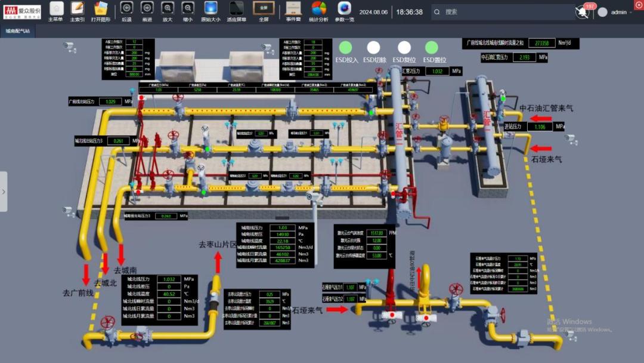Screen dimensions: 644x363
Task: Click the 去城北 flow direction label
Action: 106,283
